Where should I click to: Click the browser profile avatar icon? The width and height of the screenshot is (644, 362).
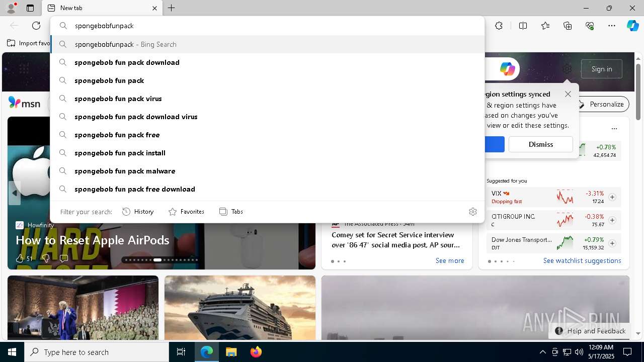point(11,8)
